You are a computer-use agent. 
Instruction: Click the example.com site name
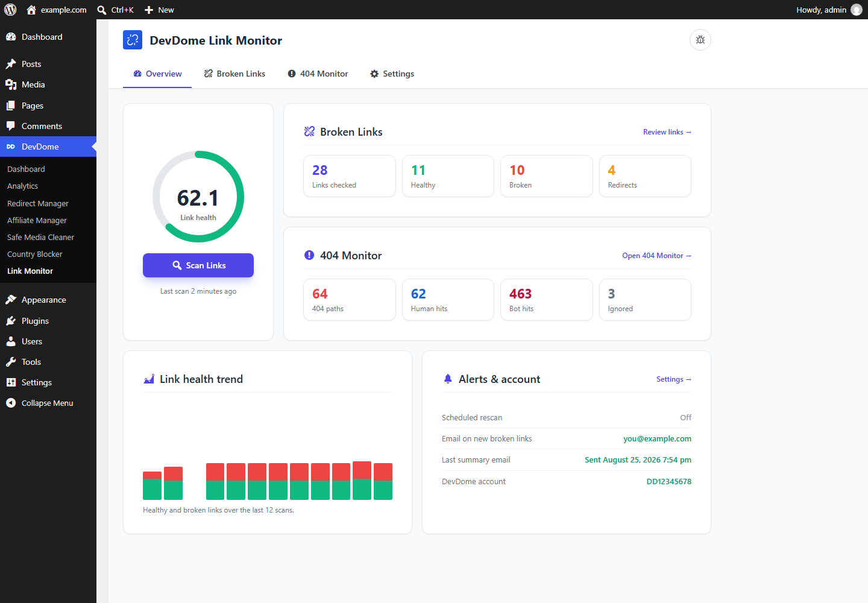point(63,10)
